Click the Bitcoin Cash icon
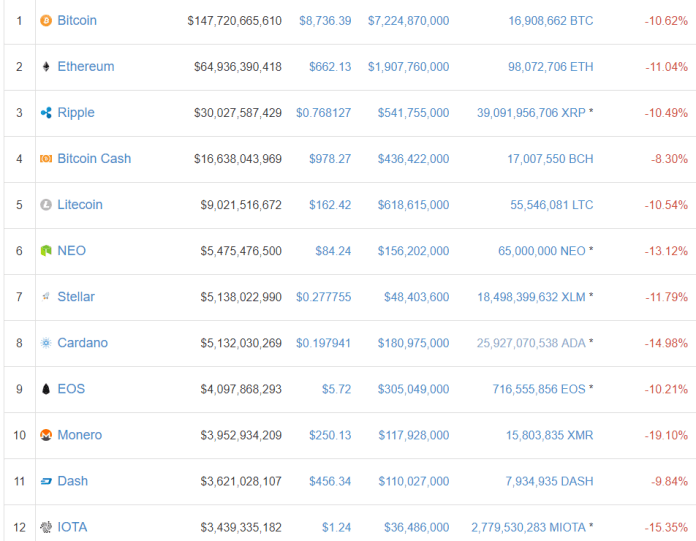Image resolution: width=696 pixels, height=541 pixels. point(45,159)
